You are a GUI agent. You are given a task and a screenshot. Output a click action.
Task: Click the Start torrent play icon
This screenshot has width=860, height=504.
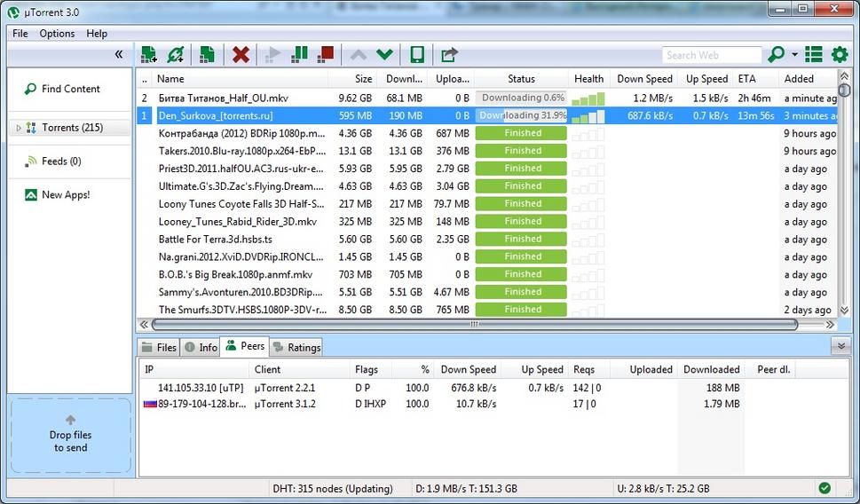click(272, 54)
